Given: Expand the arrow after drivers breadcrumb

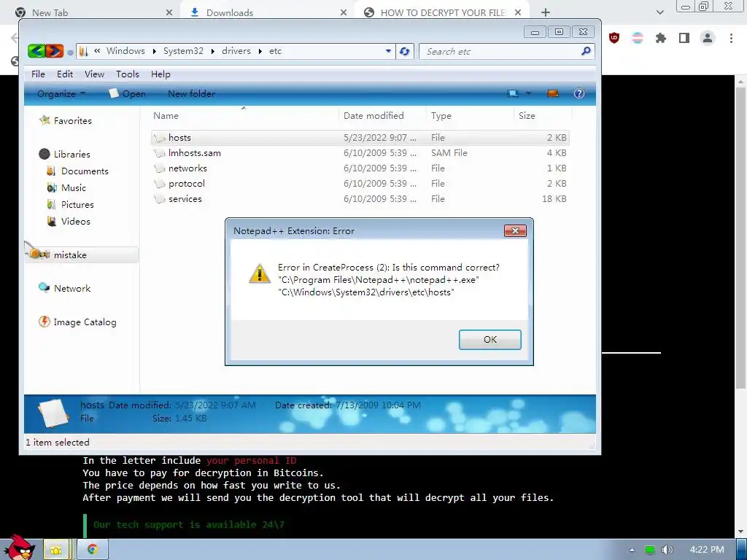Looking at the screenshot, I should pos(260,52).
